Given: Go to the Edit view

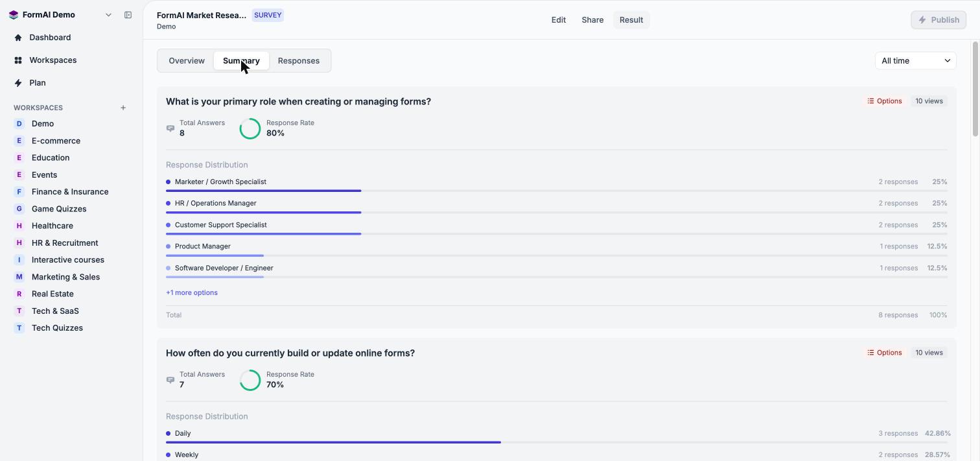Looking at the screenshot, I should click(559, 20).
